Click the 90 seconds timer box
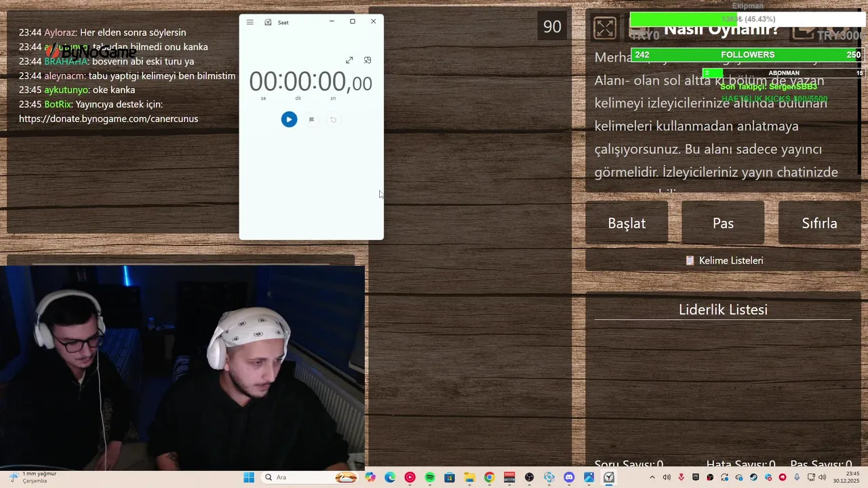The image size is (868, 488). coord(552,26)
